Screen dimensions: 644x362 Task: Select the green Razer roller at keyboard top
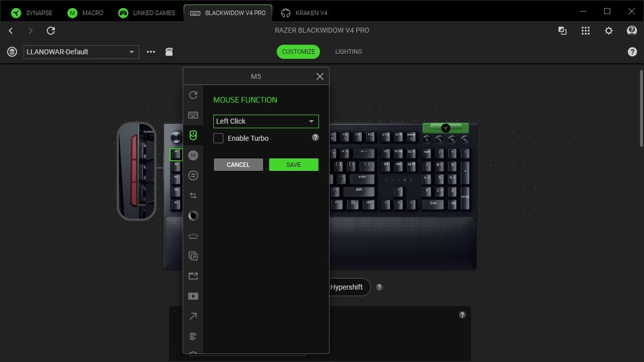point(446,128)
